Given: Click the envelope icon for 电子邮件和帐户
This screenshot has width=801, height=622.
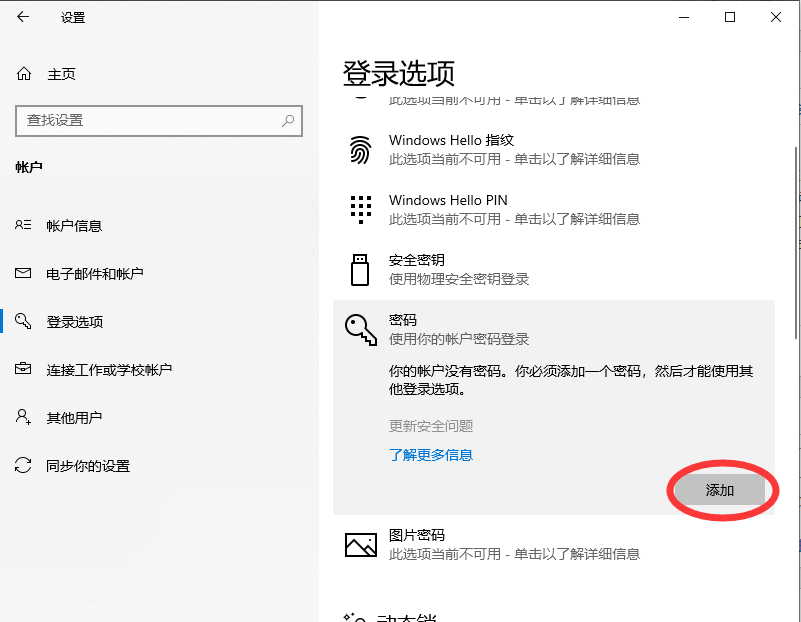Looking at the screenshot, I should click(23, 273).
